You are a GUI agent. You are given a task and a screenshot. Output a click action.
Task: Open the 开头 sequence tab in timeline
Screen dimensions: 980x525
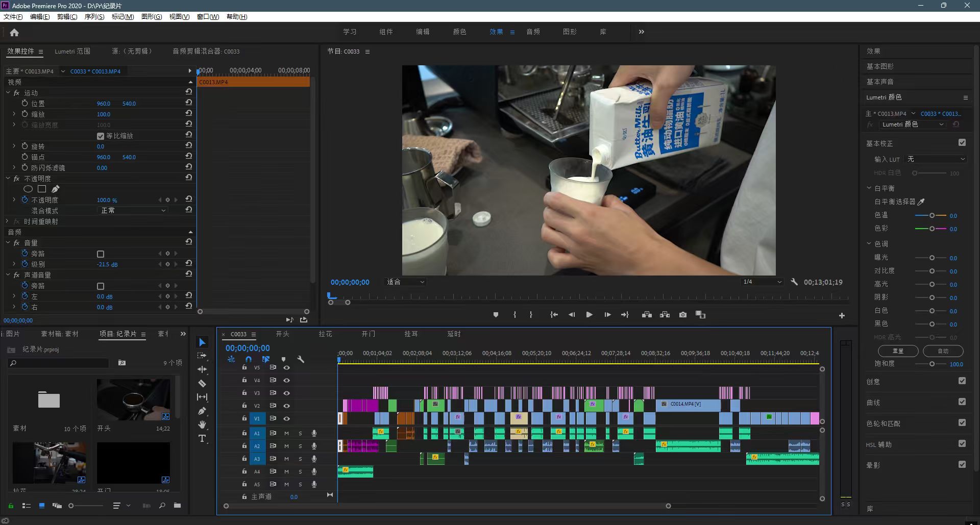point(282,334)
